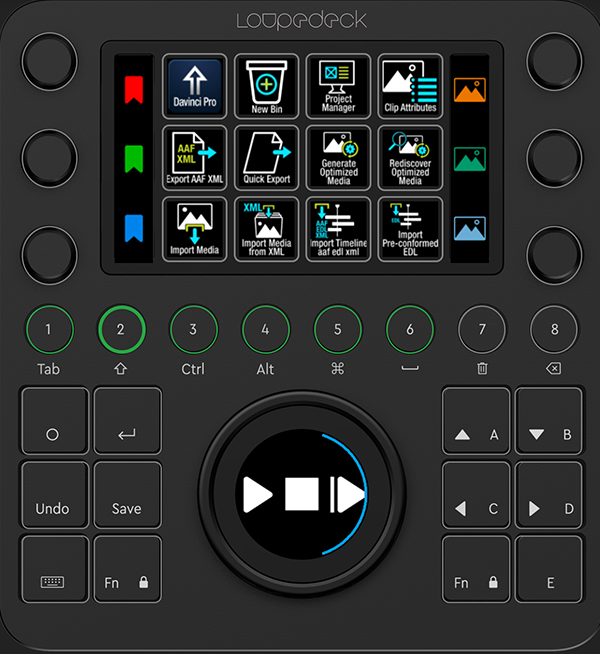Click the Save button
The image size is (600, 654).
(x=128, y=495)
